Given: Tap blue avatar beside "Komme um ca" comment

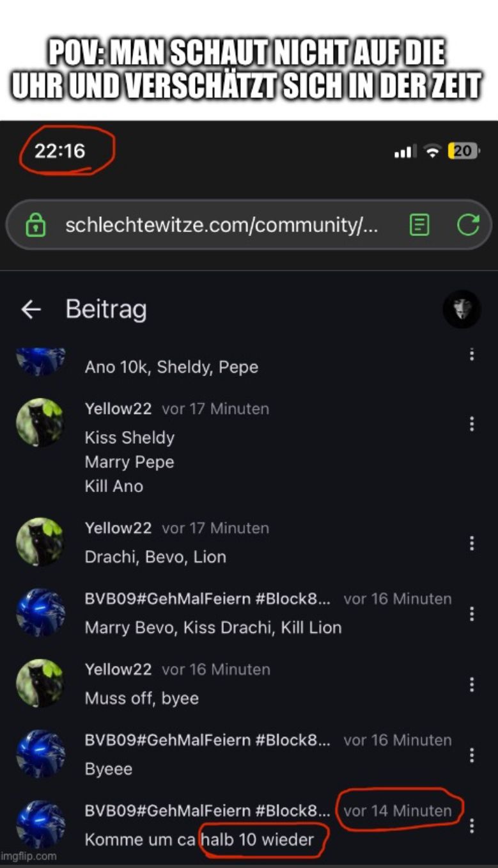Looking at the screenshot, I should (40, 825).
